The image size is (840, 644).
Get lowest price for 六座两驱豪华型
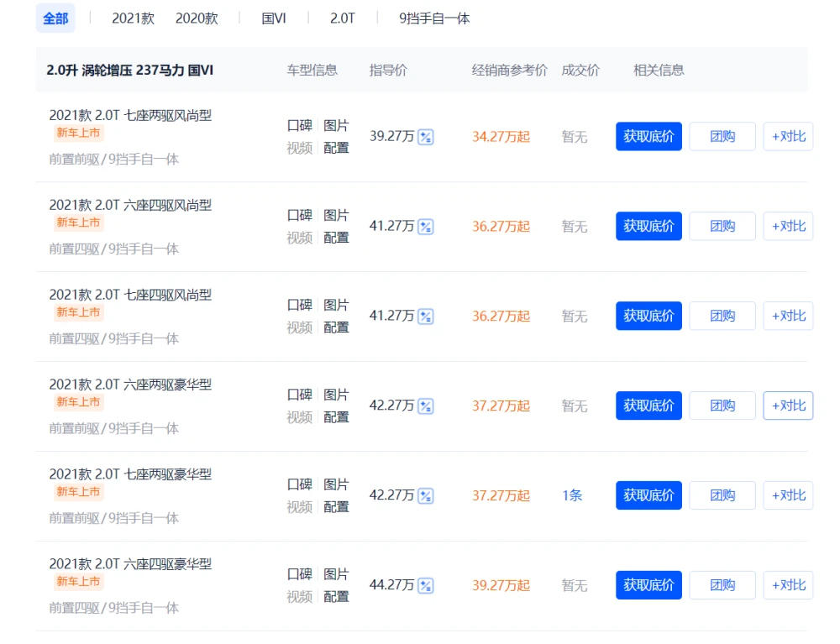point(648,406)
